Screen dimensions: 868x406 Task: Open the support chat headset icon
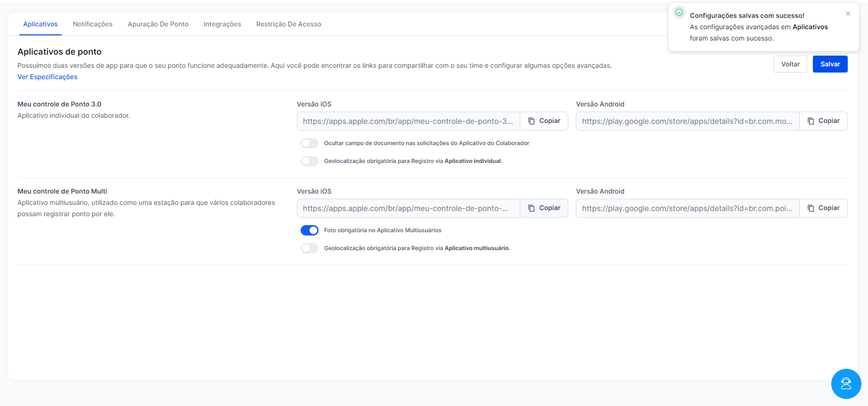click(x=846, y=383)
